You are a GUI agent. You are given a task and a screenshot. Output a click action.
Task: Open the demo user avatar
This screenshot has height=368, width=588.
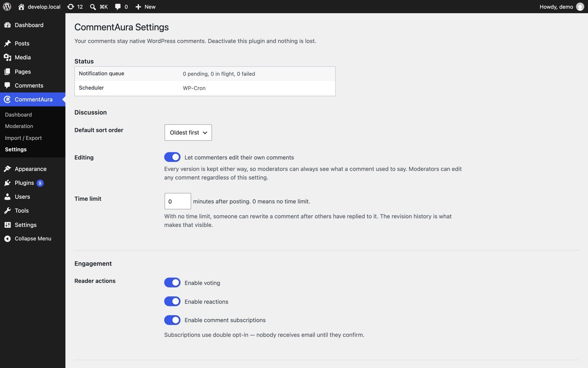click(x=580, y=7)
